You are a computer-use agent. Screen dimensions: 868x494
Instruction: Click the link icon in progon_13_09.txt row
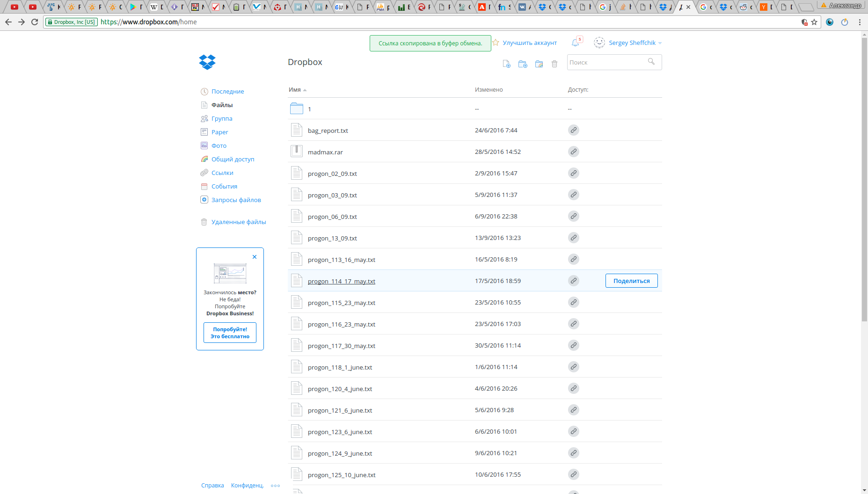coord(574,238)
